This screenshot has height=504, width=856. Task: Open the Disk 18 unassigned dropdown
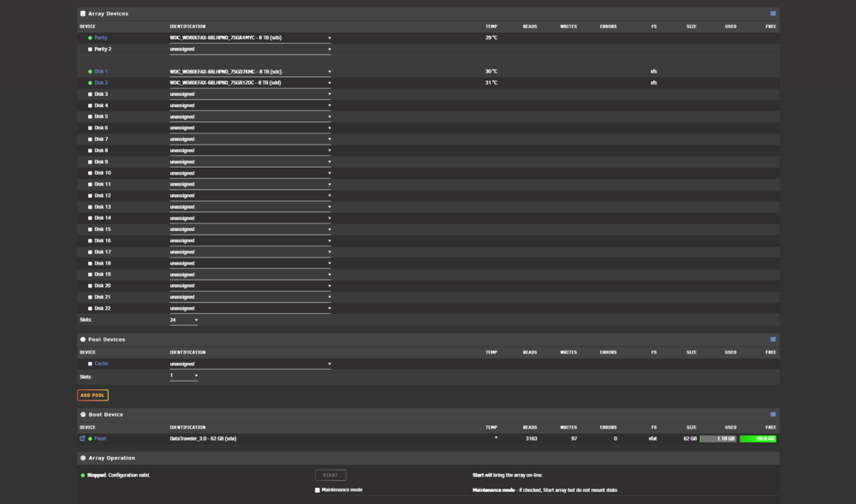point(250,264)
